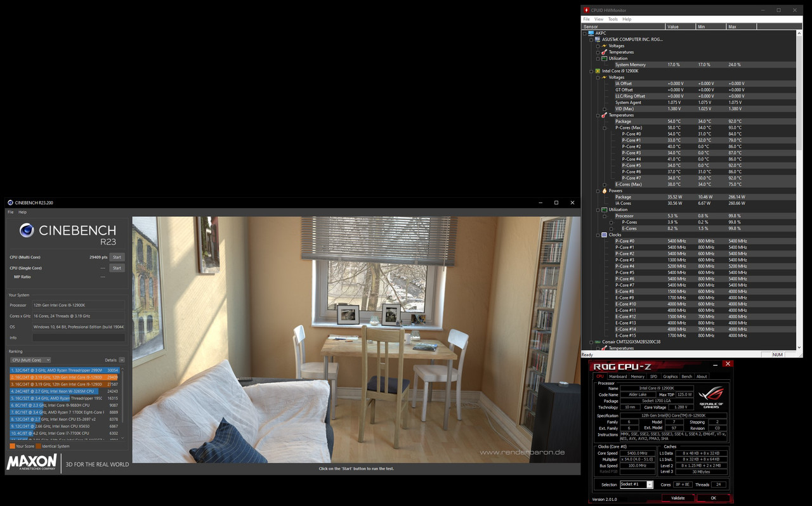
Task: Collapse the AKPC root node
Action: [x=585, y=33]
